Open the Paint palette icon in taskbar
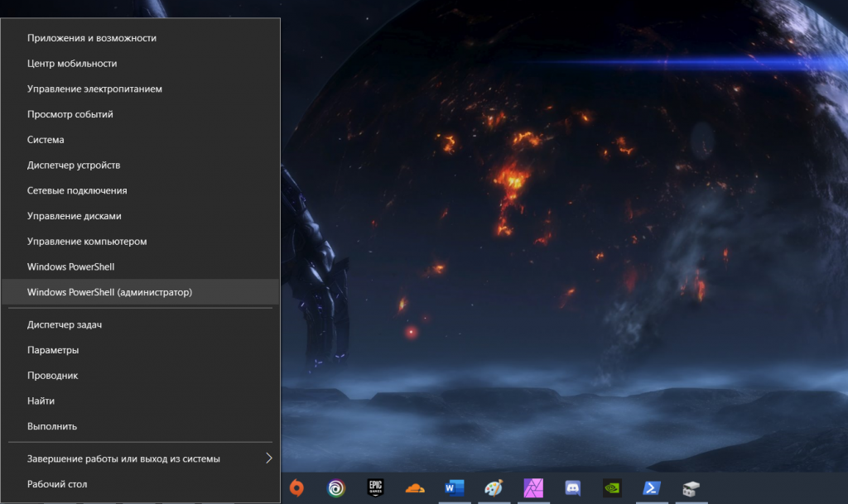The width and height of the screenshot is (848, 504). [493, 488]
